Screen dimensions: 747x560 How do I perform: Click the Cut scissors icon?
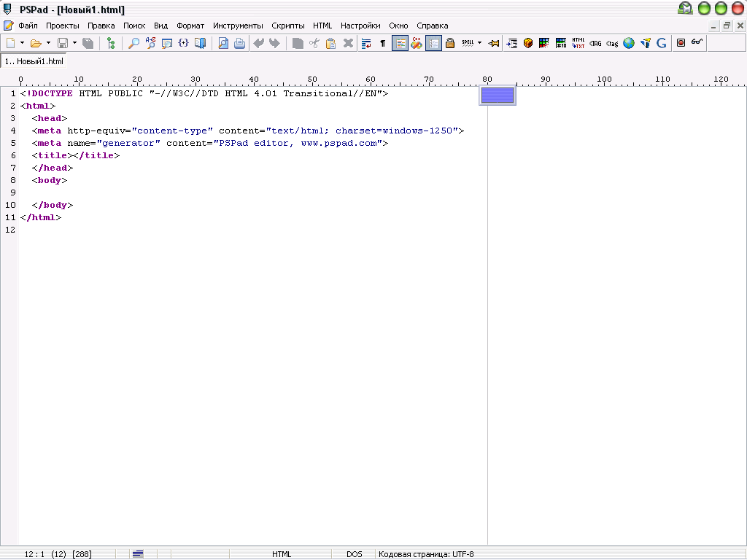pos(314,43)
